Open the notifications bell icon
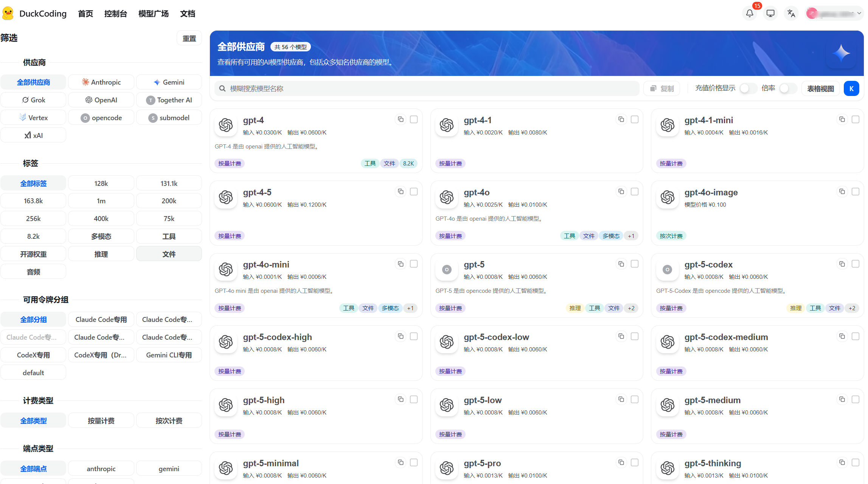 [x=750, y=14]
